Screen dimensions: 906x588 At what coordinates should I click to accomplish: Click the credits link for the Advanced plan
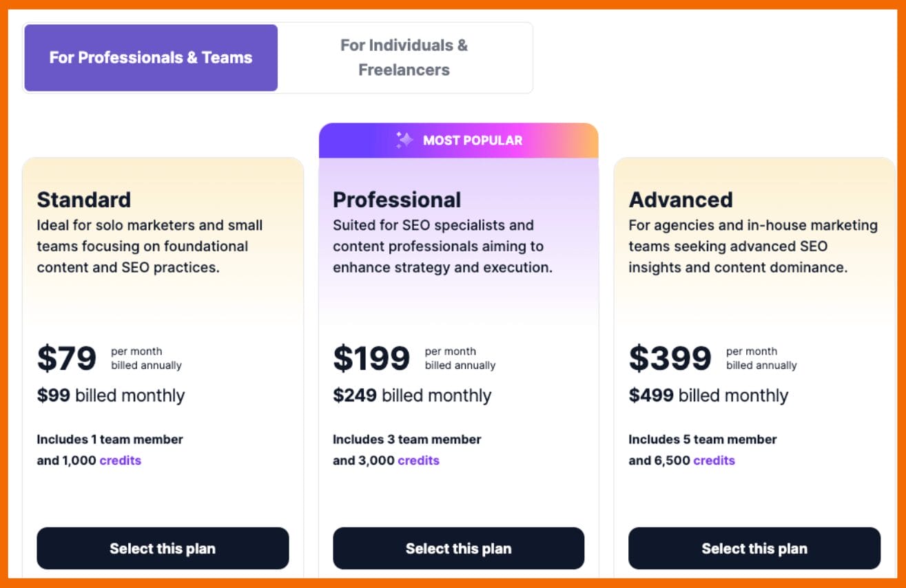click(x=714, y=461)
